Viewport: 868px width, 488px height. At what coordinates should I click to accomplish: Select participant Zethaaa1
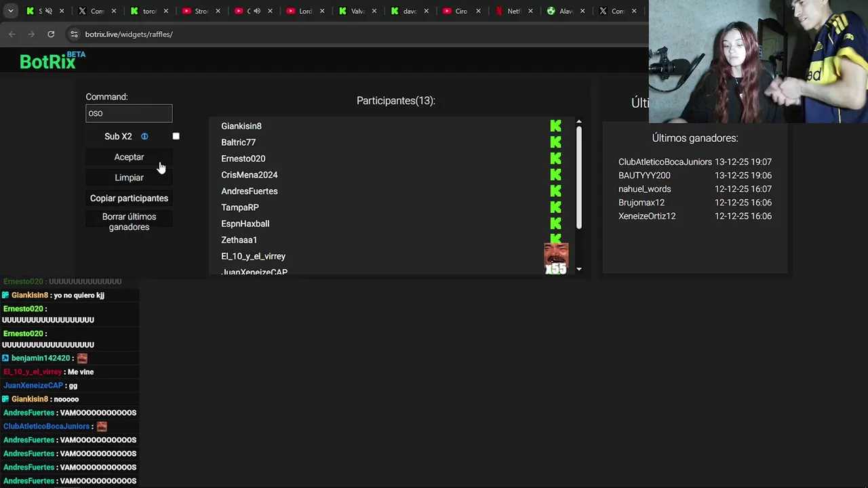click(239, 240)
